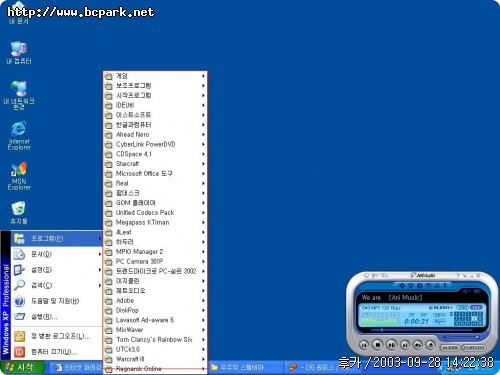The image size is (500, 375).
Task: Expand the Ahead Nero program folder
Action: coord(155,134)
